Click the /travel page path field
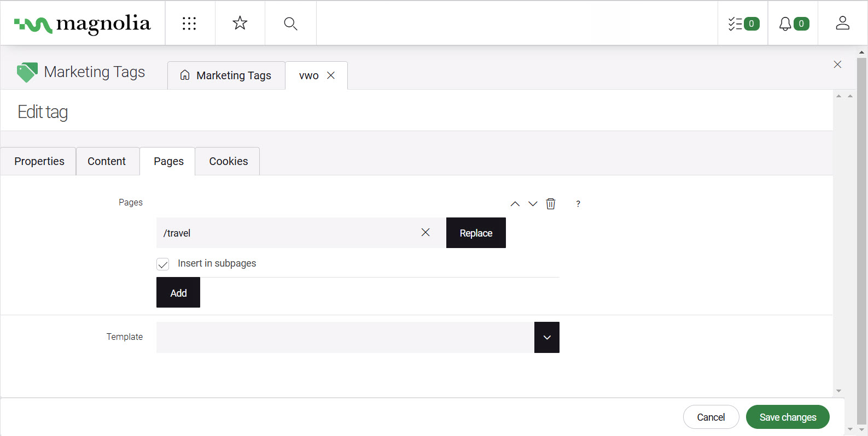Viewport: 868px width, 436px height. [x=284, y=233]
